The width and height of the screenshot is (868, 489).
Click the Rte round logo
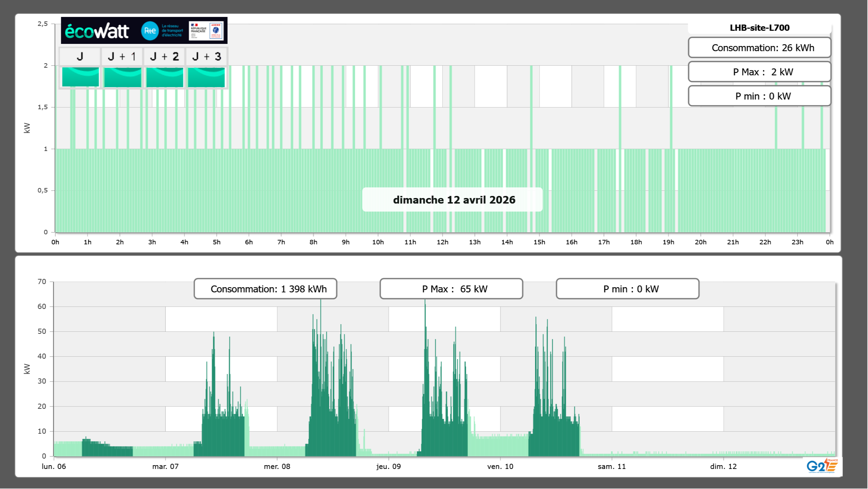(x=150, y=31)
